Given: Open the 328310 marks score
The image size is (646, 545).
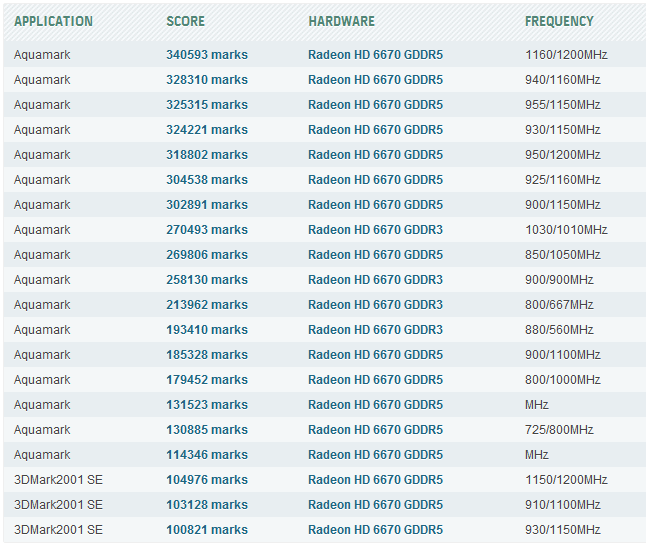Looking at the screenshot, I should (x=206, y=80).
